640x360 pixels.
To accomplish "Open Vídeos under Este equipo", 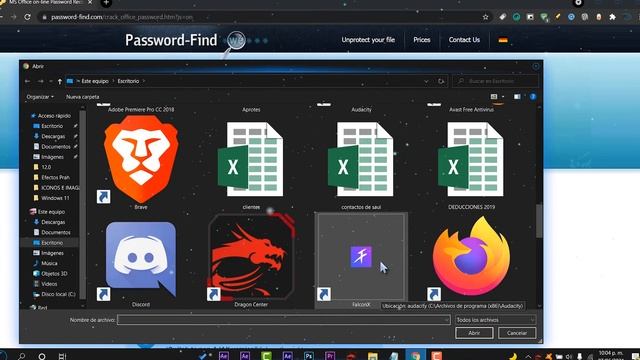I will click(x=49, y=284).
